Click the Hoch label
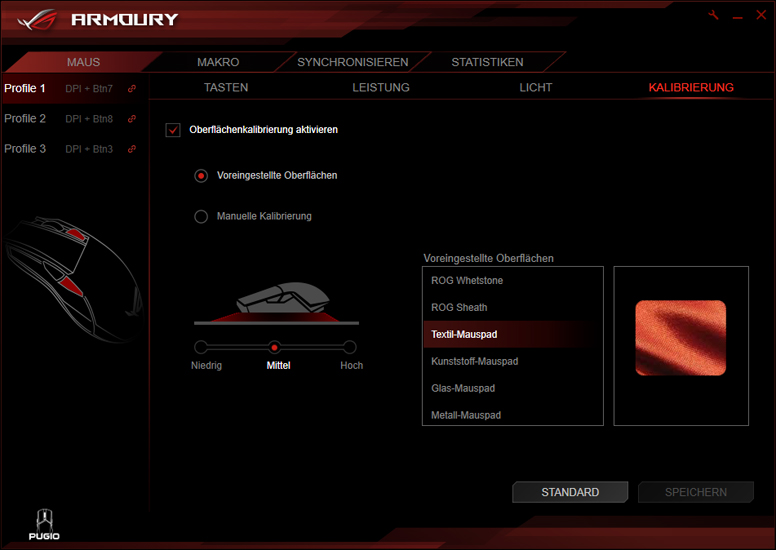Image resolution: width=776 pixels, height=550 pixels. pyautogui.click(x=351, y=365)
